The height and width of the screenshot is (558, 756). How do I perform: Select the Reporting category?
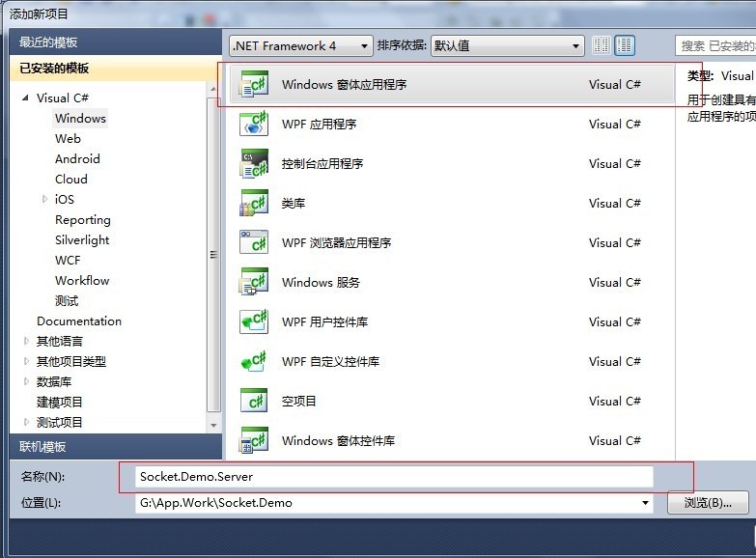point(83,220)
